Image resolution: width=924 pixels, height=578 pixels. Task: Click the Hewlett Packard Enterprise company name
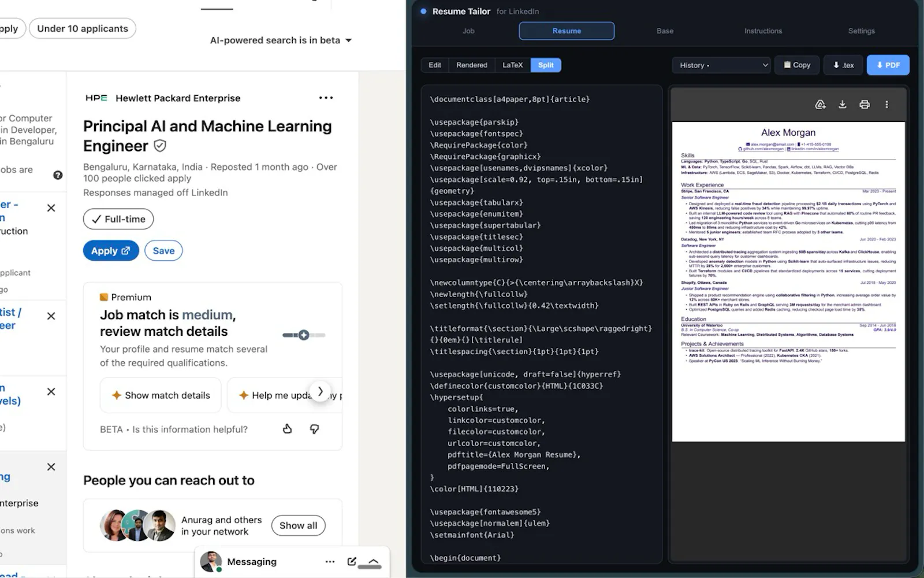tap(178, 98)
